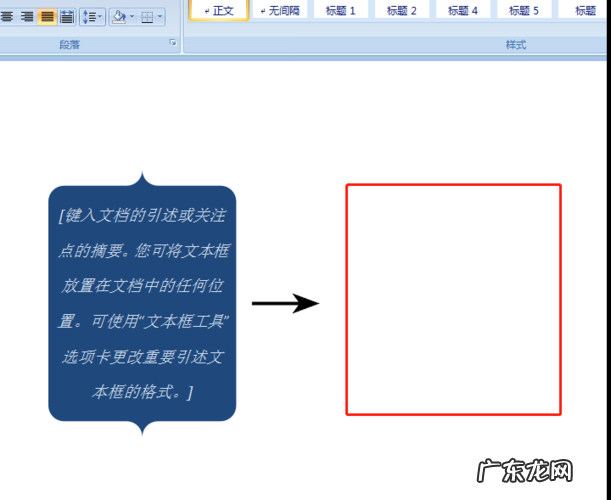Apply the 标题 5 style

pyautogui.click(x=523, y=10)
